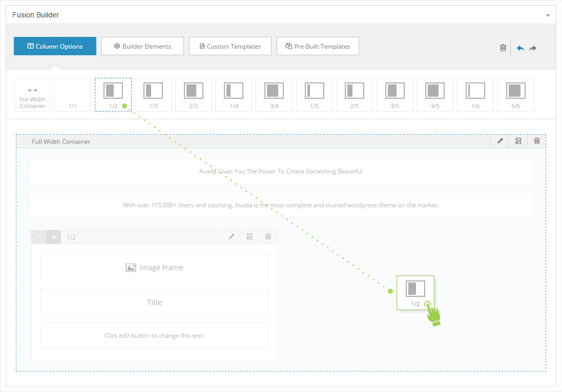Open the Builder Elements tab
This screenshot has height=392, width=562.
coord(142,46)
